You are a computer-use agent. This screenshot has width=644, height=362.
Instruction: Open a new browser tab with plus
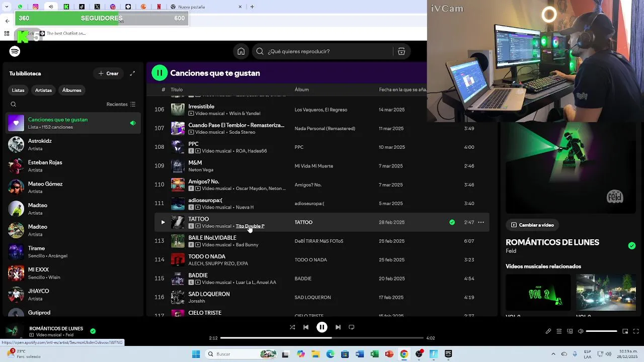click(x=252, y=7)
